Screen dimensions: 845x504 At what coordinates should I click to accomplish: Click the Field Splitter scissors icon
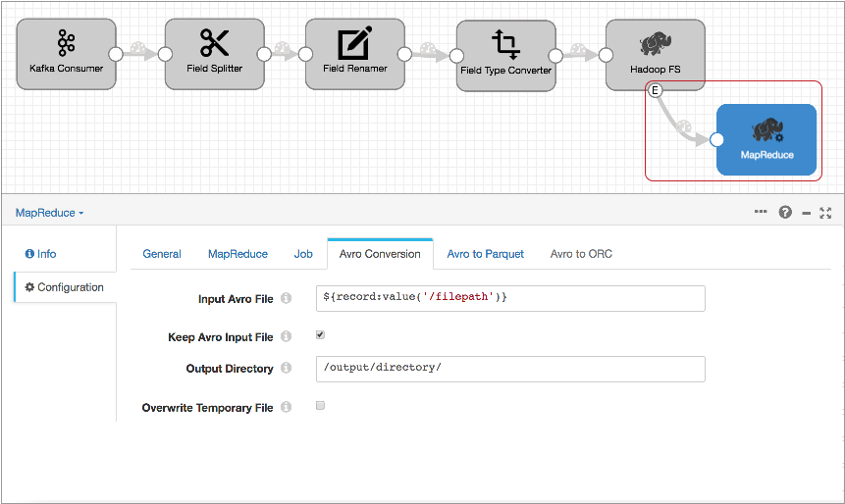[214, 43]
